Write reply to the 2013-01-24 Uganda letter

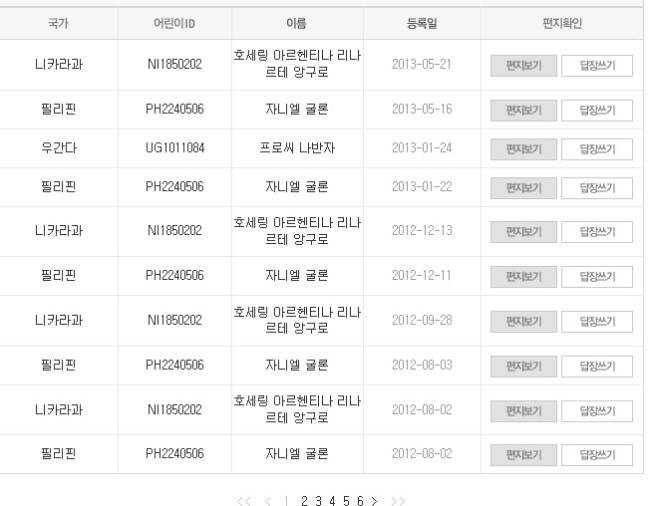(605, 149)
